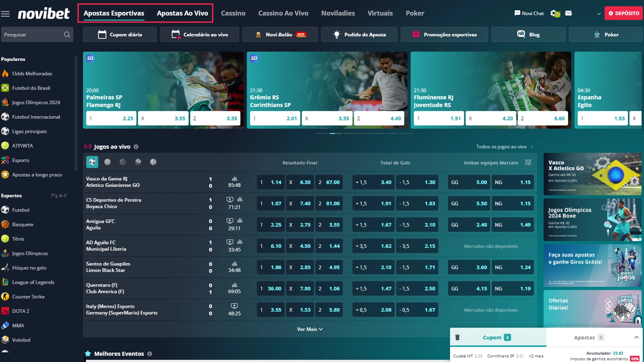Open settings gear with Brazil flag
The image size is (644, 362).
point(555,13)
